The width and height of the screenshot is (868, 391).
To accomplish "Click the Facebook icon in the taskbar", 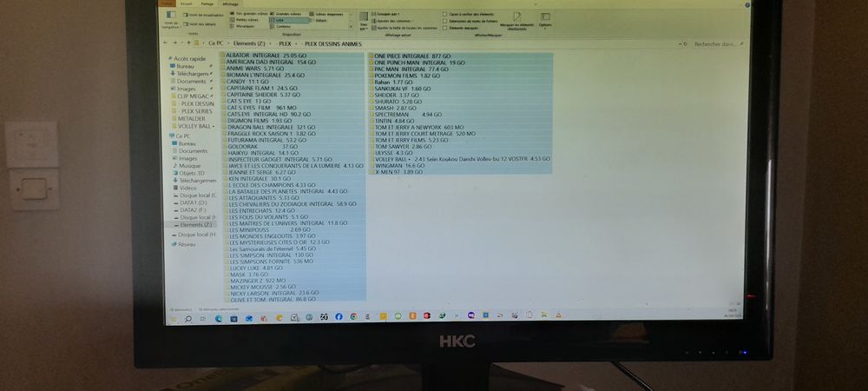I will 339,316.
